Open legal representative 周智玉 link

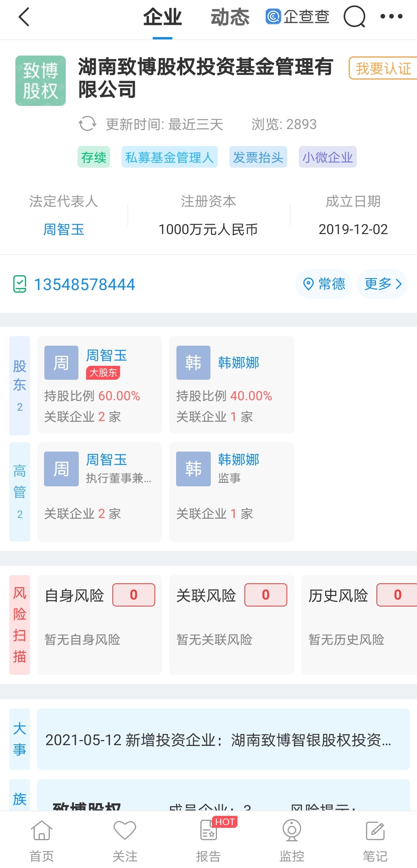click(64, 229)
